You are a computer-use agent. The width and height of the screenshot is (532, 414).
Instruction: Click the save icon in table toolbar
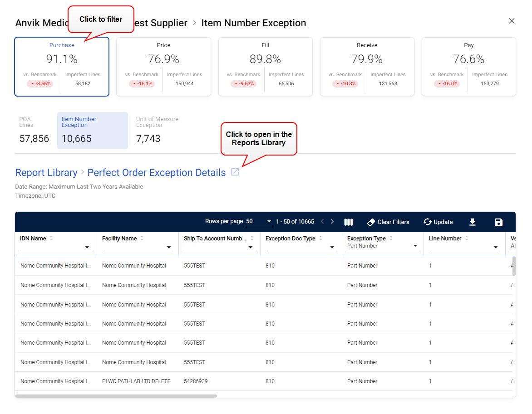(x=498, y=222)
